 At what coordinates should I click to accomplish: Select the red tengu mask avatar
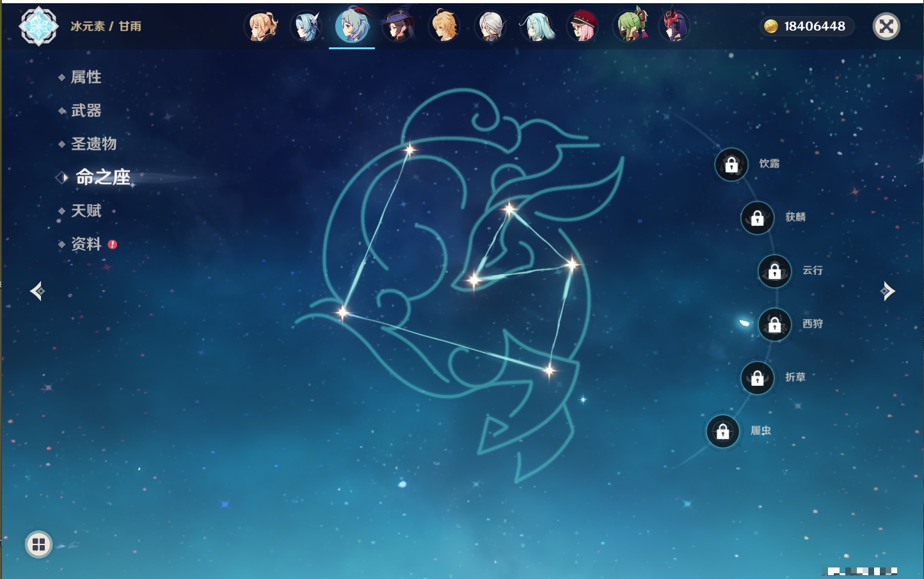(x=674, y=26)
